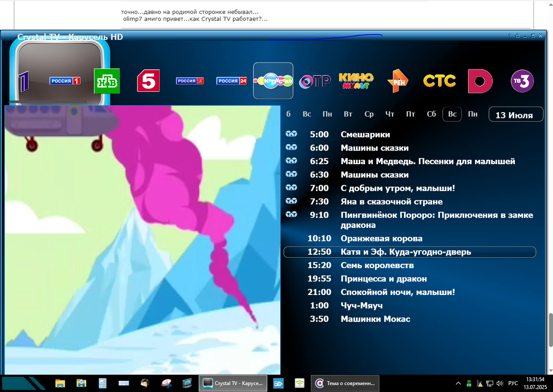Viewport: 553px width, 392px height.
Task: Open the 13 Июля date picker
Action: [516, 115]
